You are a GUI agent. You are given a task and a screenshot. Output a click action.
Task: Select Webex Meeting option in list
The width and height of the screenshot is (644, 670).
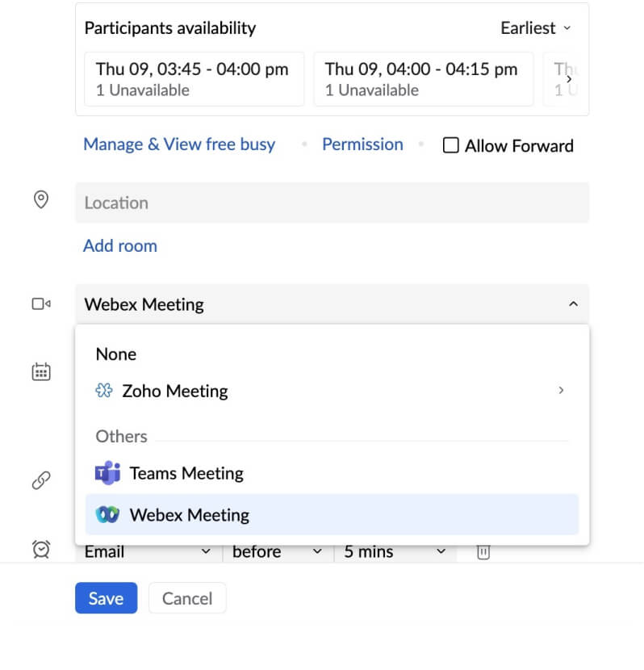332,515
